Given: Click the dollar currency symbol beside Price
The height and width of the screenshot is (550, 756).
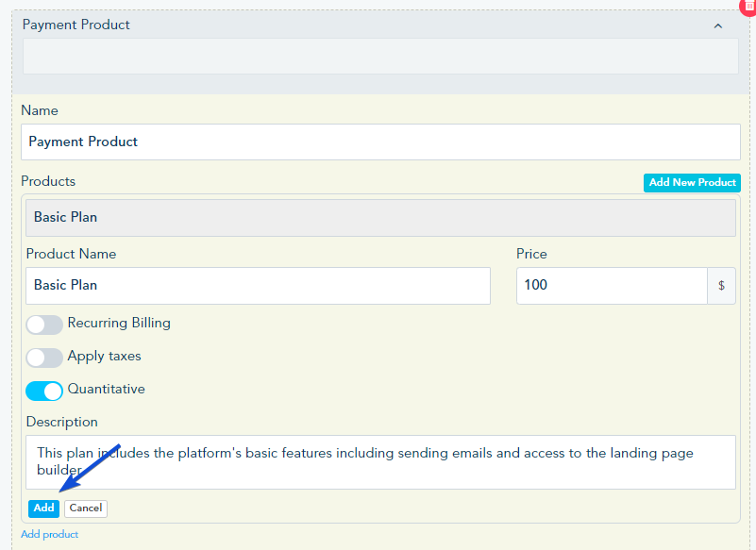Looking at the screenshot, I should 721,286.
